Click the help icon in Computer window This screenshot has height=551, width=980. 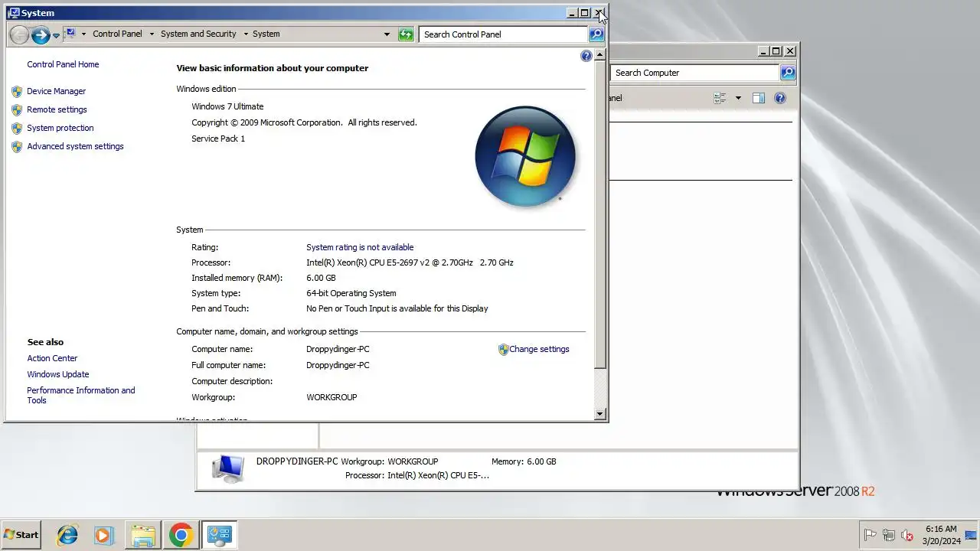(780, 98)
